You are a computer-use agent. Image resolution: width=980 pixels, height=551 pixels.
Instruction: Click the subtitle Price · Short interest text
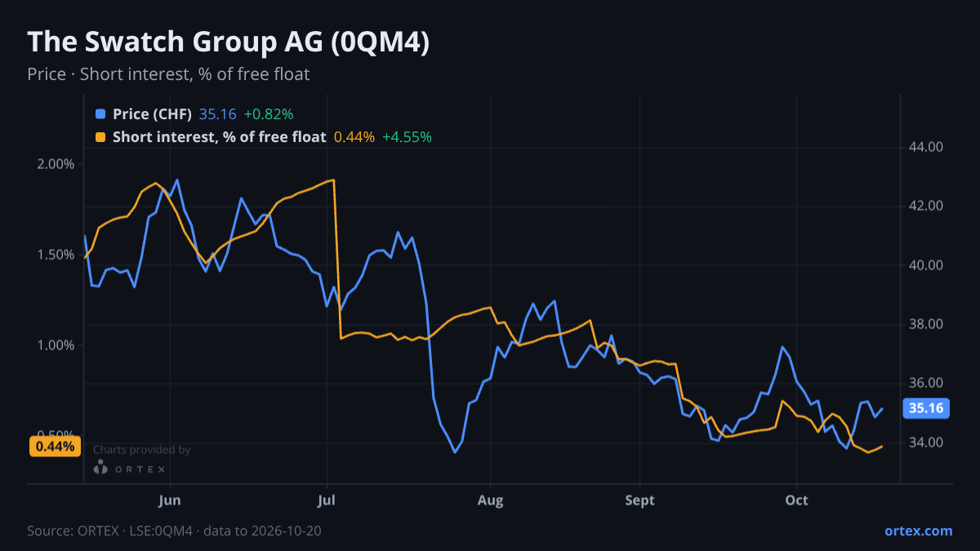(168, 74)
